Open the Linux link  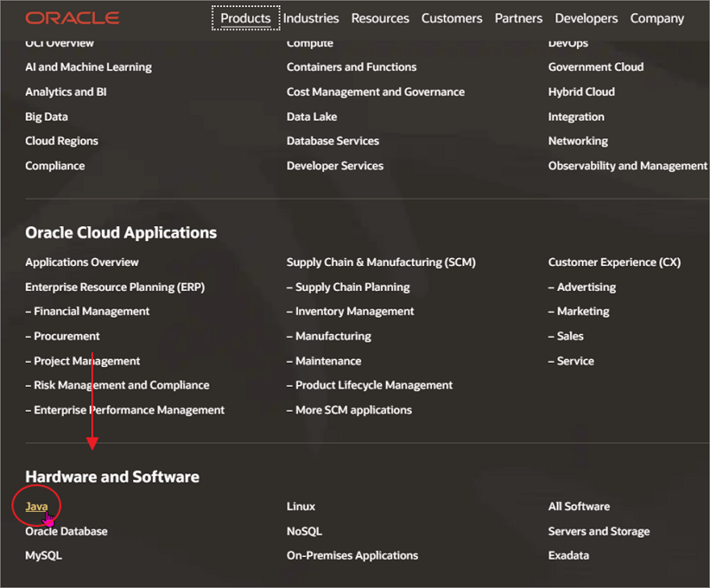(x=301, y=506)
